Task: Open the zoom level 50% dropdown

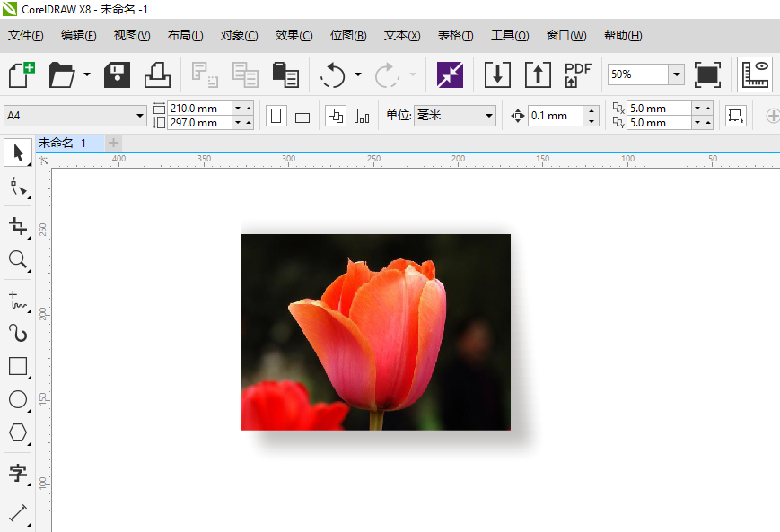Action: tap(676, 74)
